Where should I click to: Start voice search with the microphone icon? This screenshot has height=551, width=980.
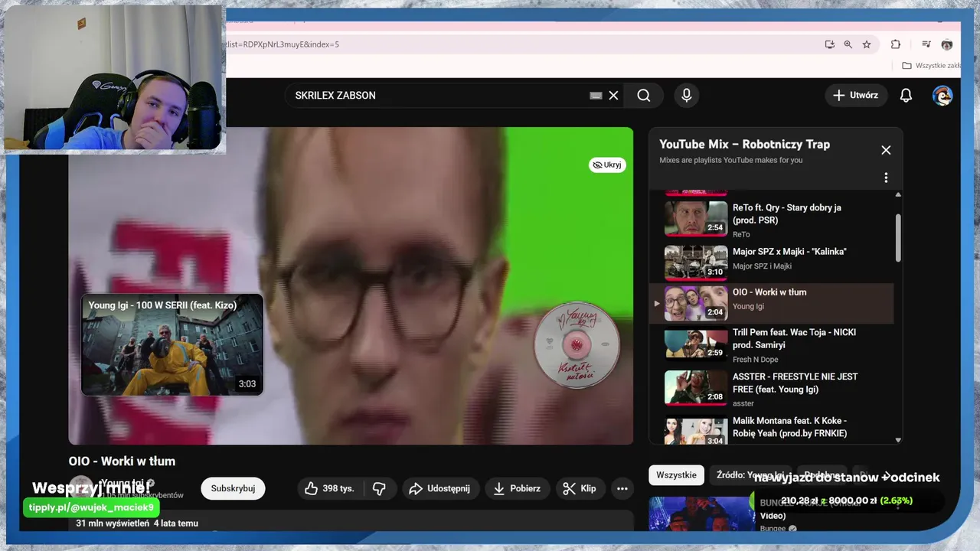(x=687, y=96)
